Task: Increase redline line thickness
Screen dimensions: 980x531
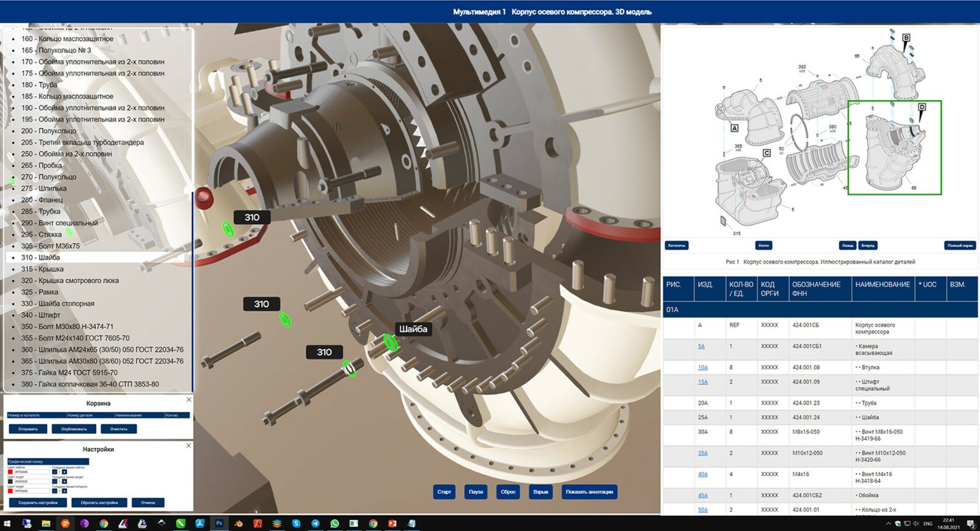Action: coord(64,472)
